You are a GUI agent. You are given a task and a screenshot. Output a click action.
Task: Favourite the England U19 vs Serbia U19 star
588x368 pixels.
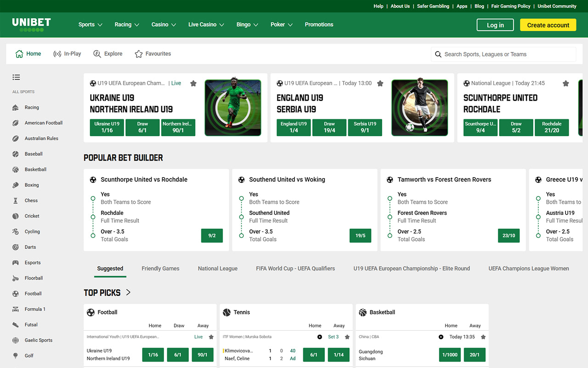pyautogui.click(x=380, y=83)
